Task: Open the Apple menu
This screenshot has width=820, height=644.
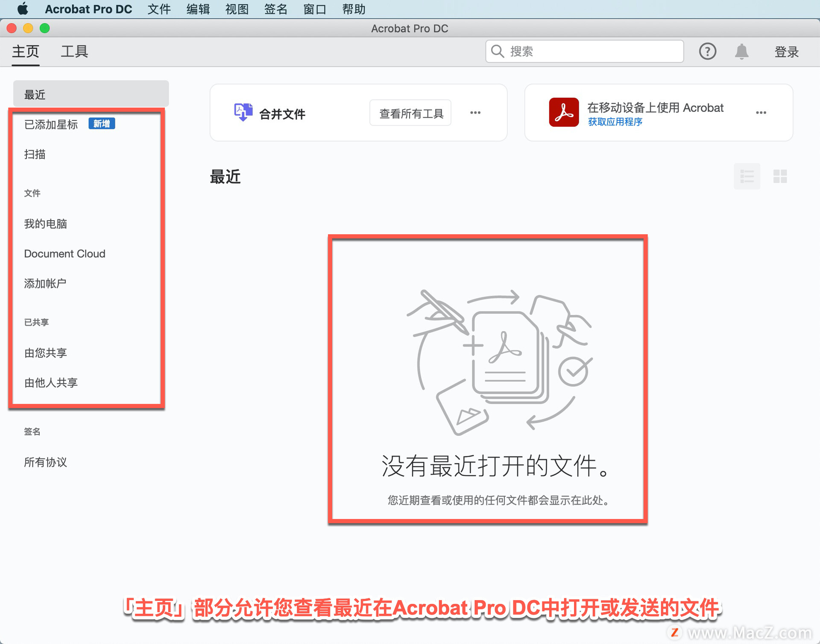Action: pyautogui.click(x=23, y=9)
